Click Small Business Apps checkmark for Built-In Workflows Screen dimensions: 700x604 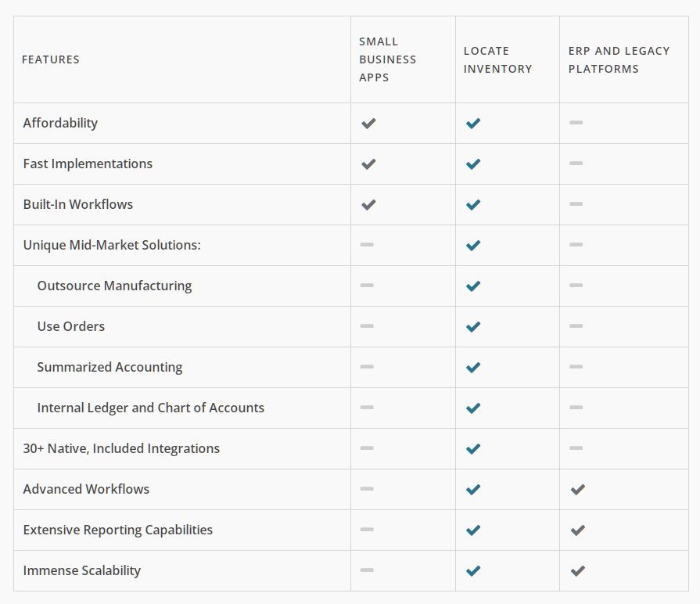tap(368, 204)
